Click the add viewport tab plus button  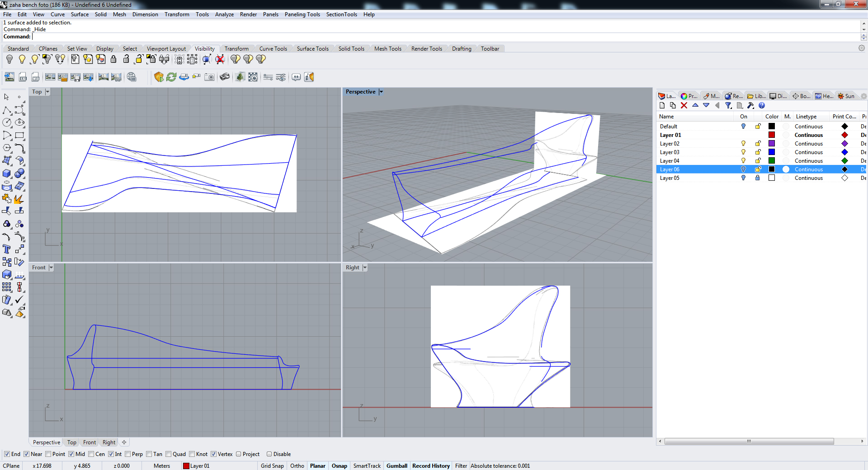tap(124, 442)
